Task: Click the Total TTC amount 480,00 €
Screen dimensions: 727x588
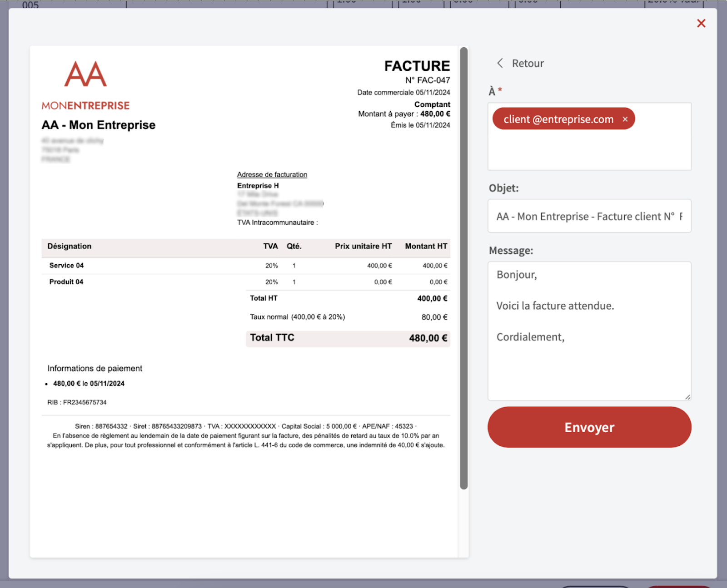Action: (428, 338)
